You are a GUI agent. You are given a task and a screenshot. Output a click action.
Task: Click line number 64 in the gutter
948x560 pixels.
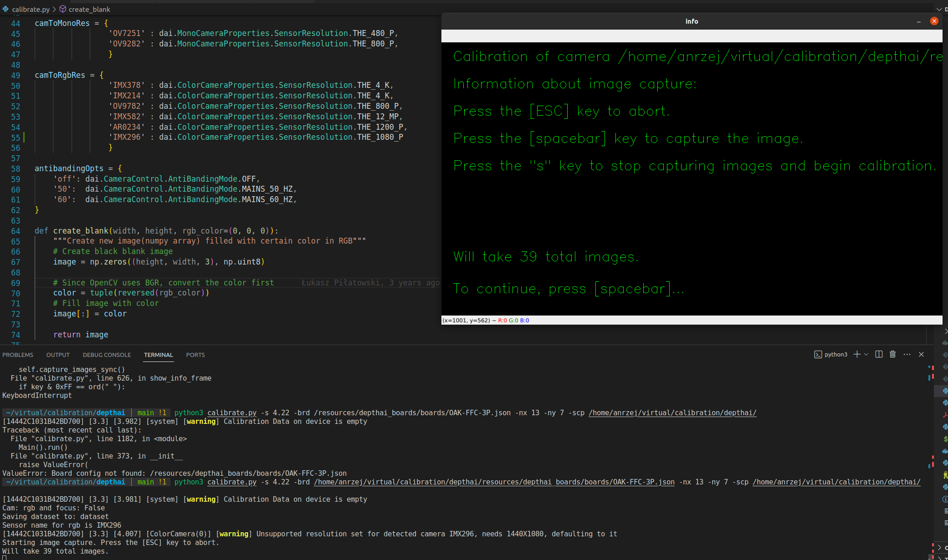pyautogui.click(x=15, y=231)
